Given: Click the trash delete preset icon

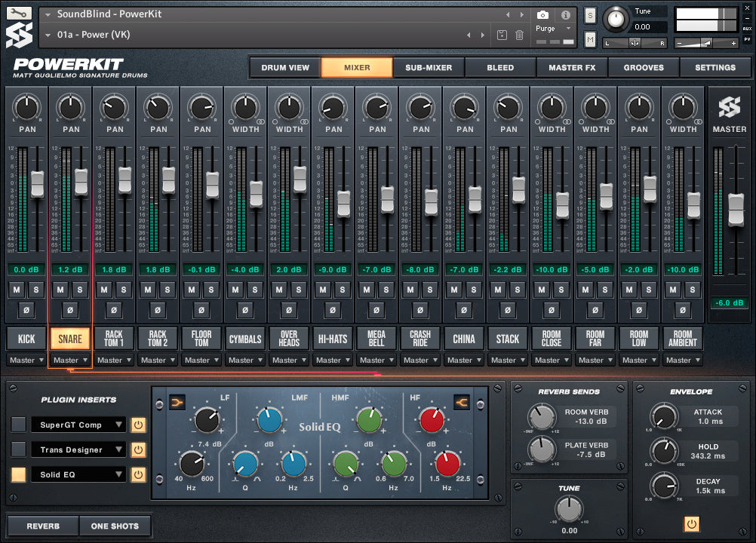Looking at the screenshot, I should (x=519, y=35).
